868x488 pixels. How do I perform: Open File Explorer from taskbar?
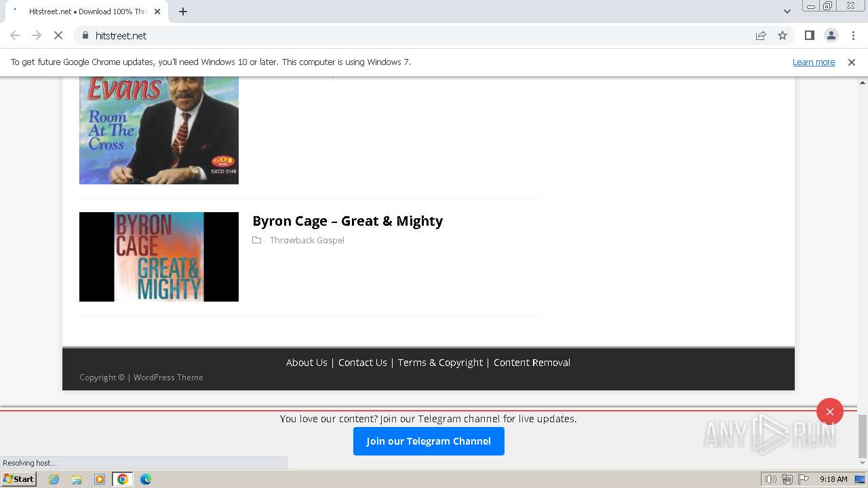77,479
